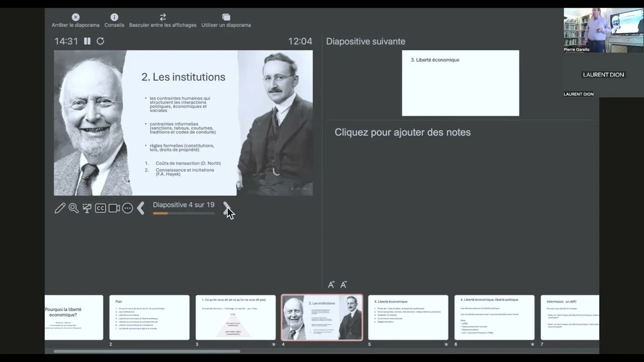Reset the timer with the circular arrow

(x=101, y=41)
